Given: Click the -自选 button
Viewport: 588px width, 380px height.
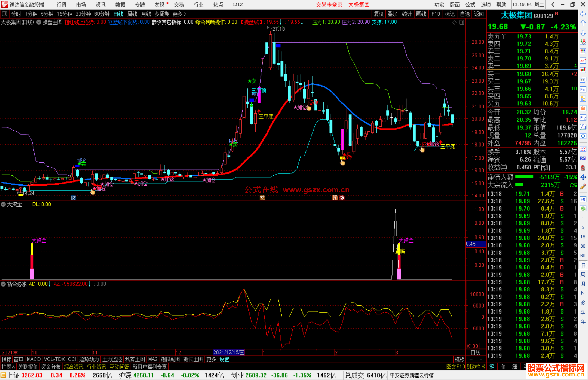Looking at the screenshot, I should [x=464, y=14].
